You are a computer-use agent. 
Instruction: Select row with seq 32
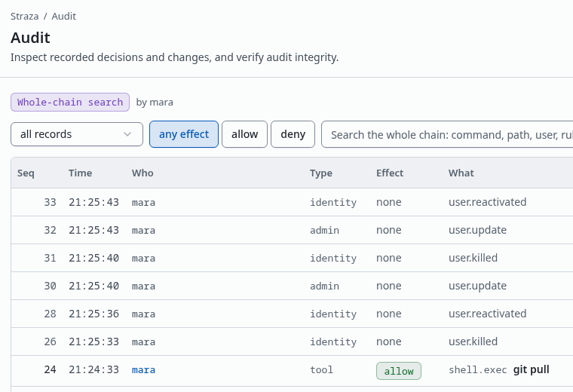tap(292, 230)
